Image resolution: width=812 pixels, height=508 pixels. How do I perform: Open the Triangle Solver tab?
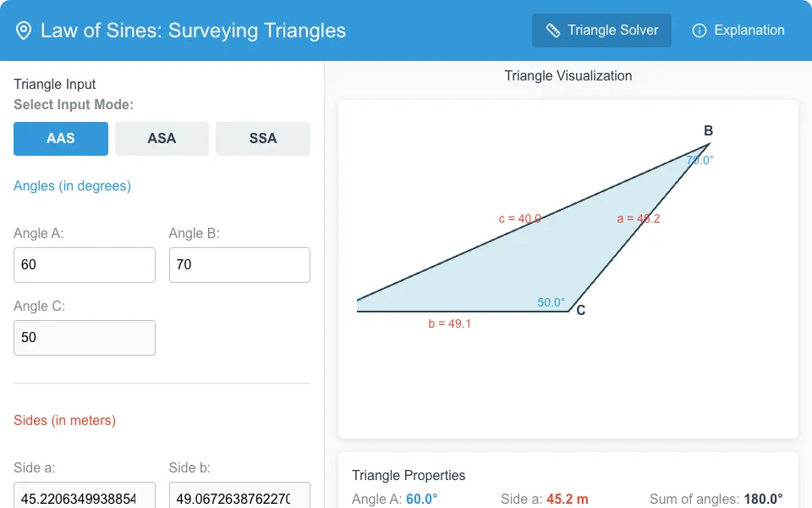pyautogui.click(x=601, y=30)
